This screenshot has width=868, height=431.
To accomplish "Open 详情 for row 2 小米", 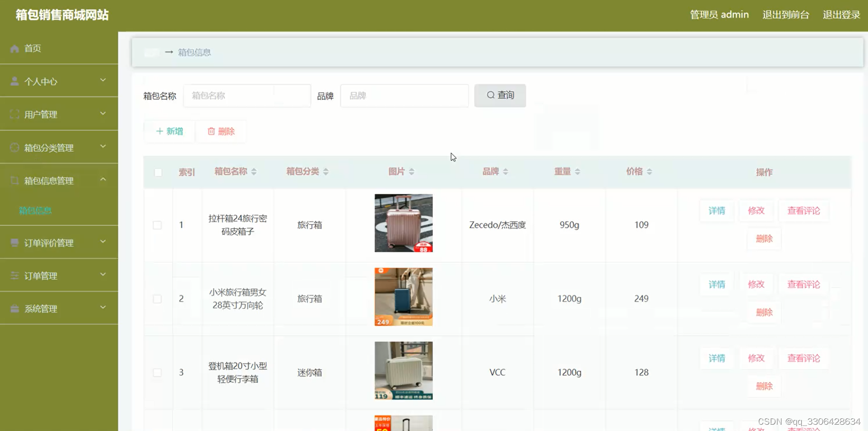I will (x=717, y=285).
